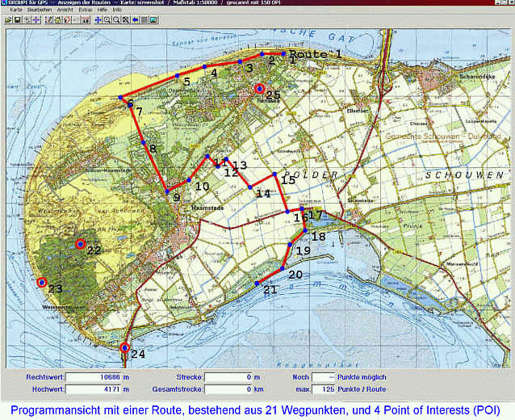Click the Save diskette icon
The height and width of the screenshot is (420, 515).
tap(18, 19)
